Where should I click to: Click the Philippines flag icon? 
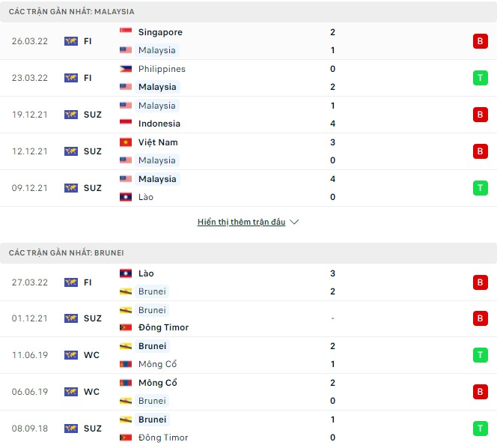126,69
